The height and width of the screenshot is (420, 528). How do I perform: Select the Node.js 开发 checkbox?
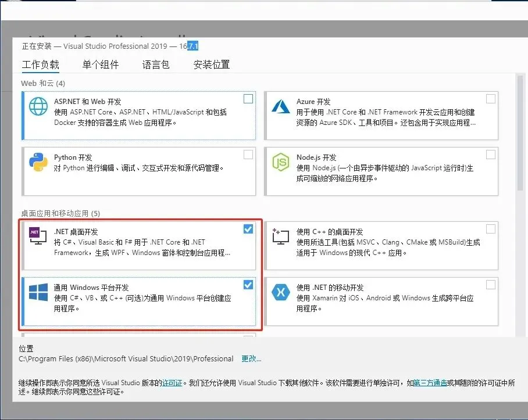491,155
